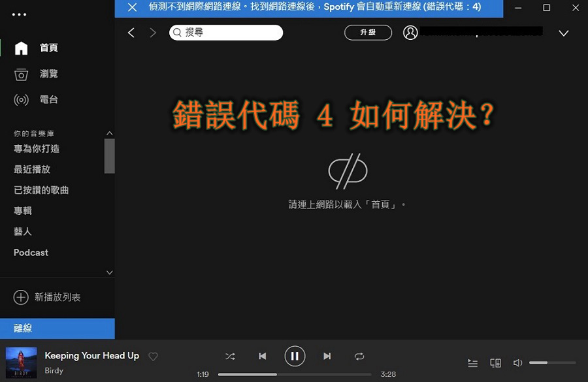Open 已按讚的歌曲 liked songs
588x382 pixels.
pos(41,190)
